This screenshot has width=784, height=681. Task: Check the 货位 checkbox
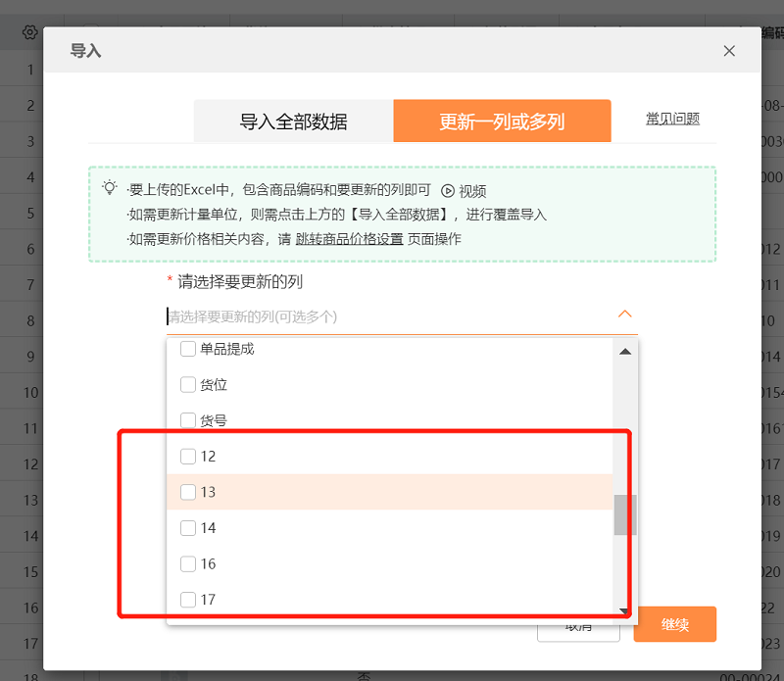pos(188,384)
